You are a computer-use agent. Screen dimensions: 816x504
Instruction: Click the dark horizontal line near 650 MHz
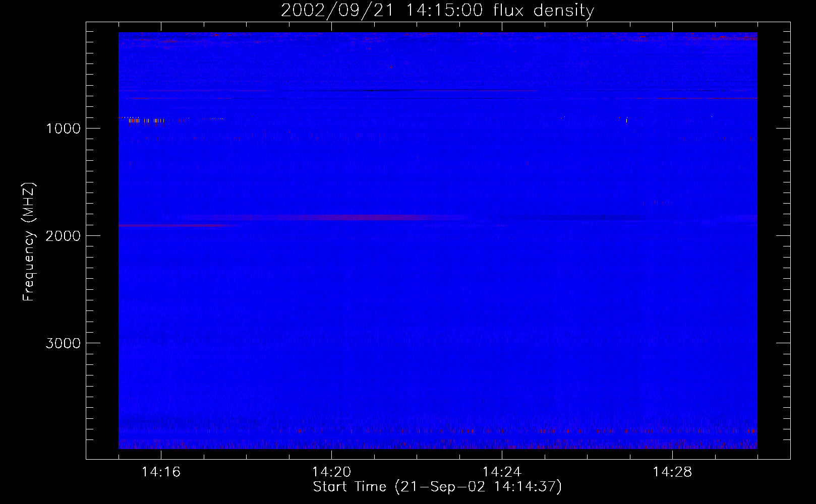(429, 91)
